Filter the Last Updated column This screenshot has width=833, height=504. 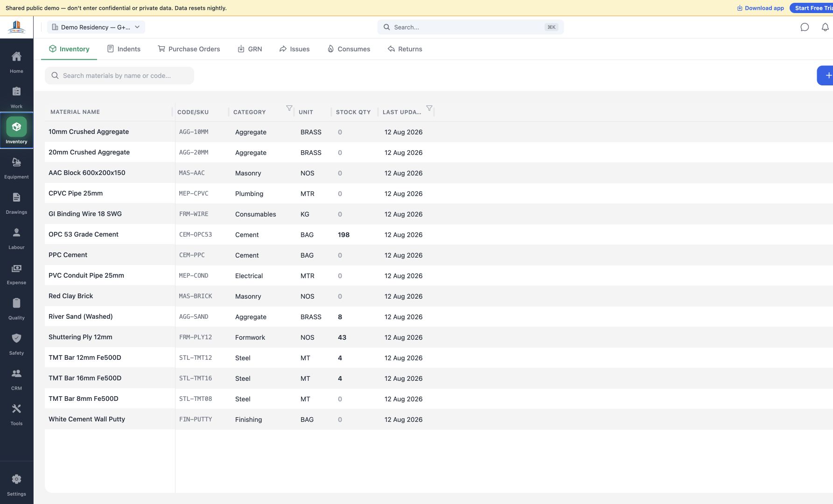(429, 108)
